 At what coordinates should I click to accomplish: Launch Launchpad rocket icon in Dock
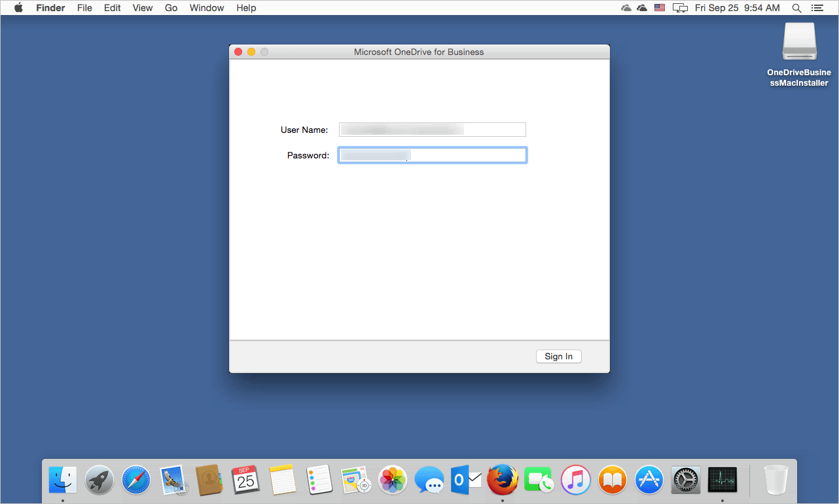[99, 480]
